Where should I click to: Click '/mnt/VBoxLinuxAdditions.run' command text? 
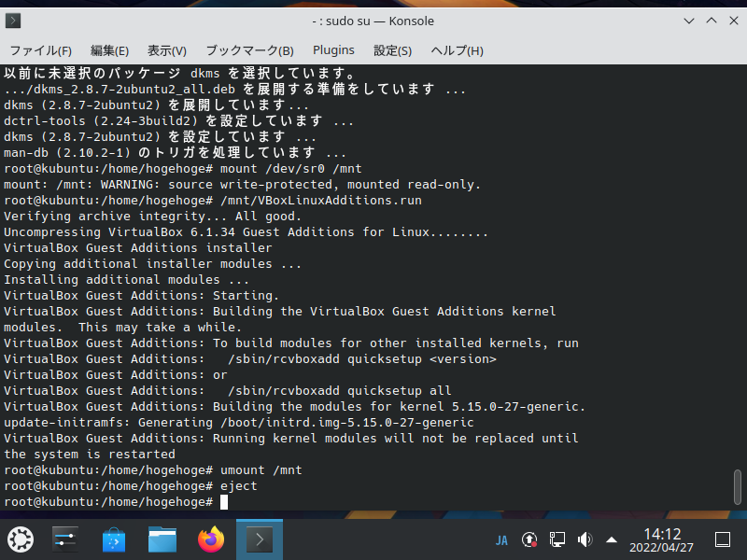[321, 201]
